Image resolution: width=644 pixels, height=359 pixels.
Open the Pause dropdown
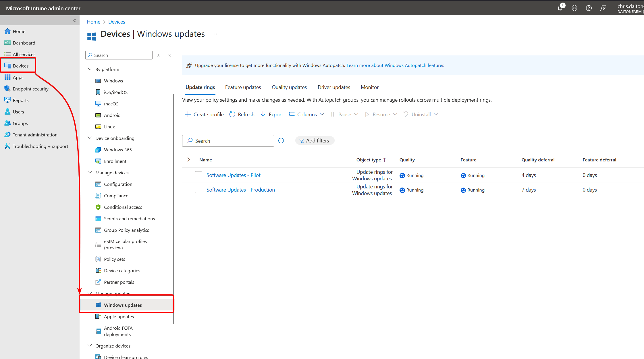344,114
